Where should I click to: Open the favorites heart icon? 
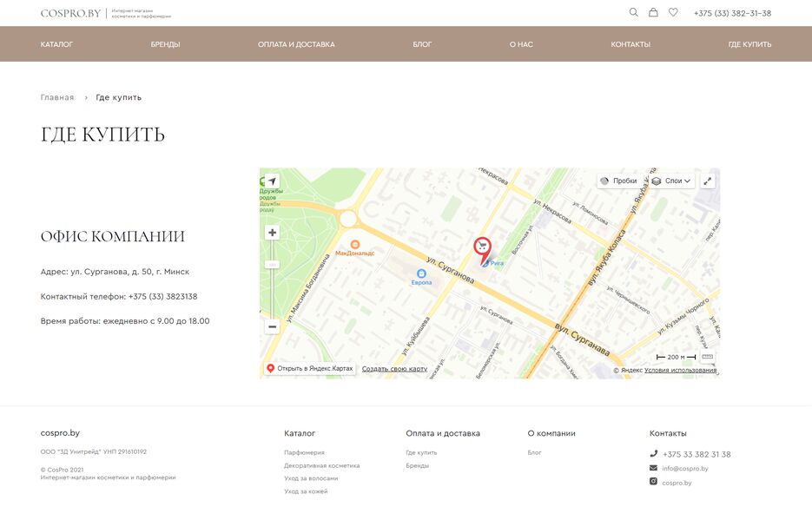(673, 13)
